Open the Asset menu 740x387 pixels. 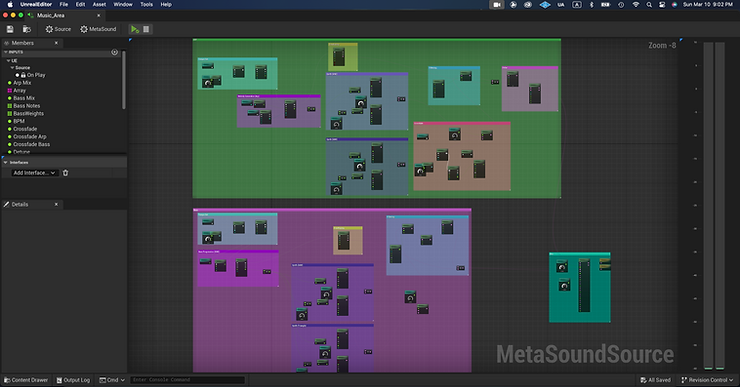coord(99,4)
